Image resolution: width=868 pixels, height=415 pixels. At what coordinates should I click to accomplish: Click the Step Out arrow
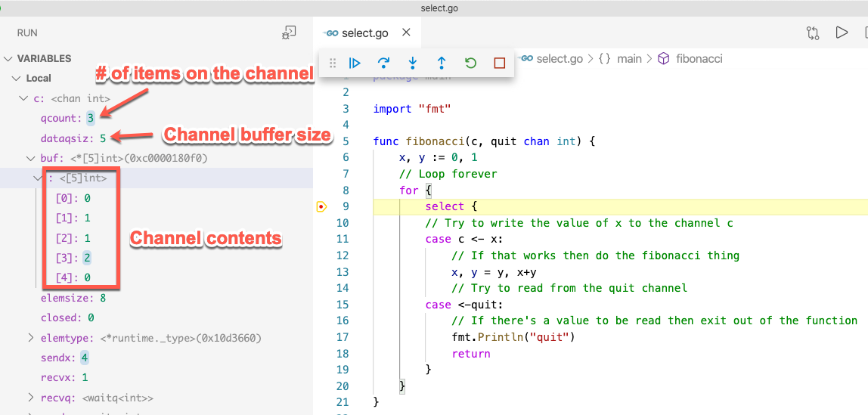tap(442, 63)
